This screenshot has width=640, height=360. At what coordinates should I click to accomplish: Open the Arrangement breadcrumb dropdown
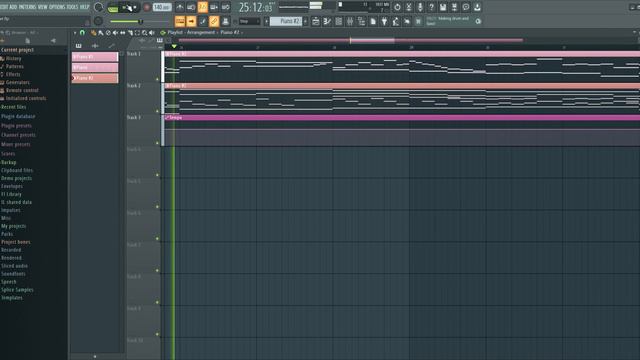tap(201, 32)
